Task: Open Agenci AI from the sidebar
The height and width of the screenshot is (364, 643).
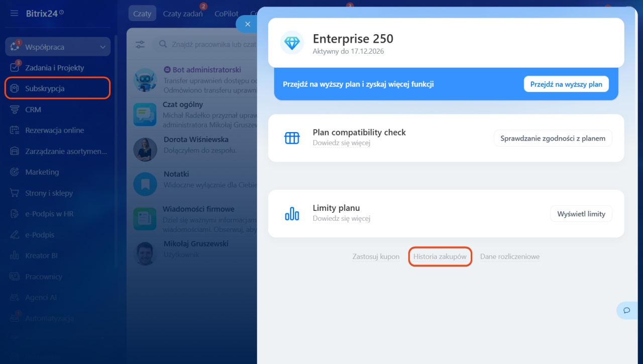Action: pyautogui.click(x=41, y=297)
